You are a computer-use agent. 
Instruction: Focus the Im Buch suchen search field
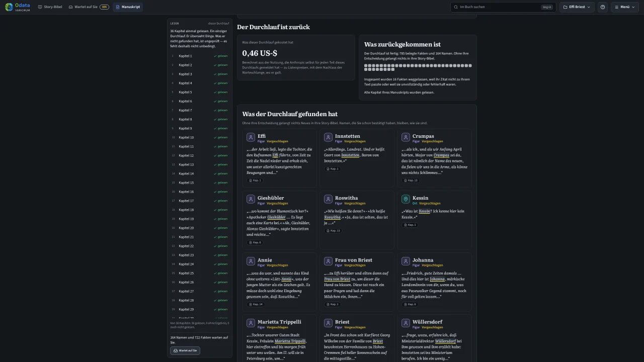coord(503,7)
